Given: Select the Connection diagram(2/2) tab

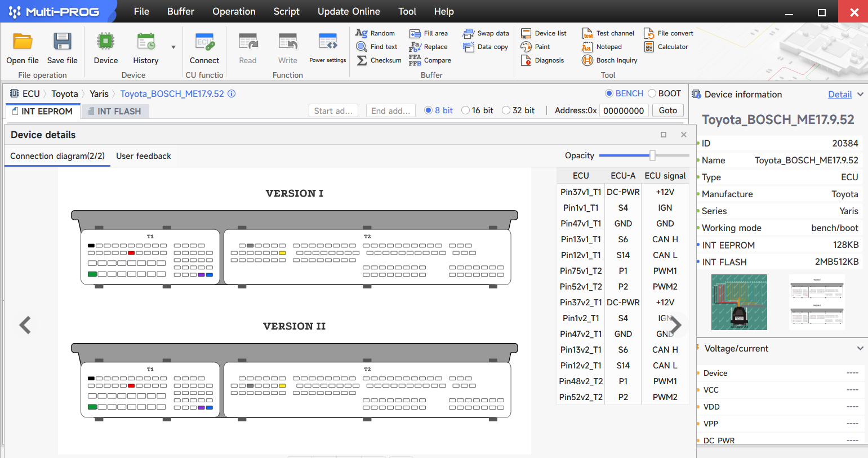Looking at the screenshot, I should pyautogui.click(x=57, y=156).
